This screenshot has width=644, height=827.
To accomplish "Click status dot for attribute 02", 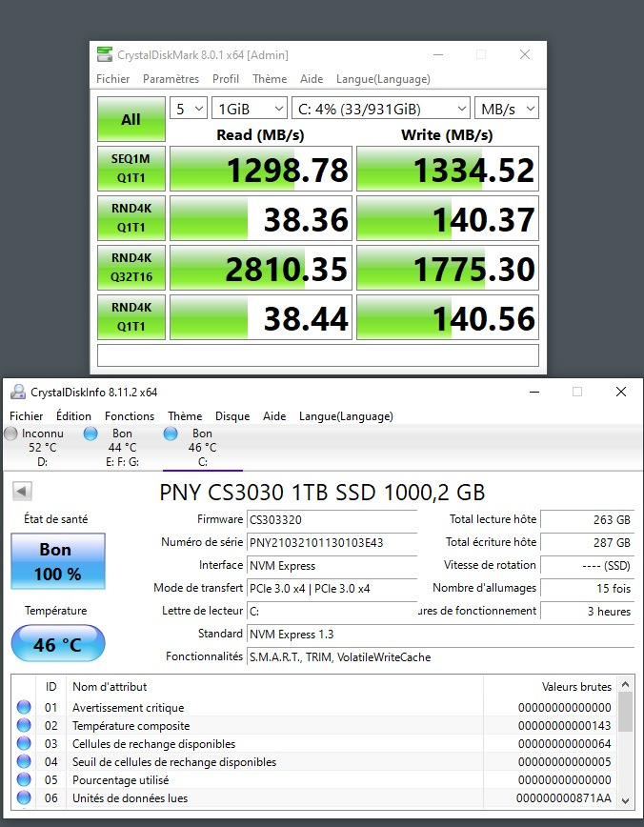I will pos(24,725).
